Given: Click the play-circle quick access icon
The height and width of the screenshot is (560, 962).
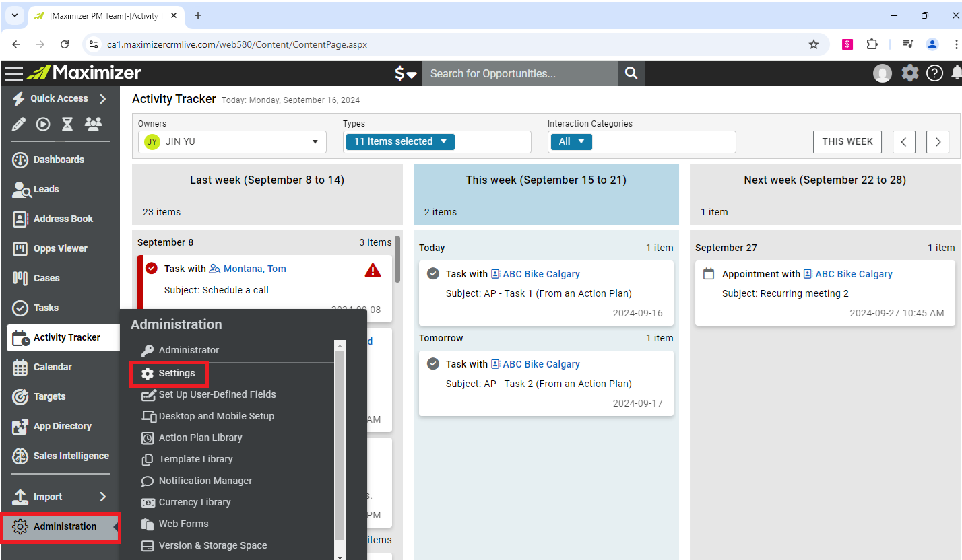Looking at the screenshot, I should pyautogui.click(x=43, y=124).
